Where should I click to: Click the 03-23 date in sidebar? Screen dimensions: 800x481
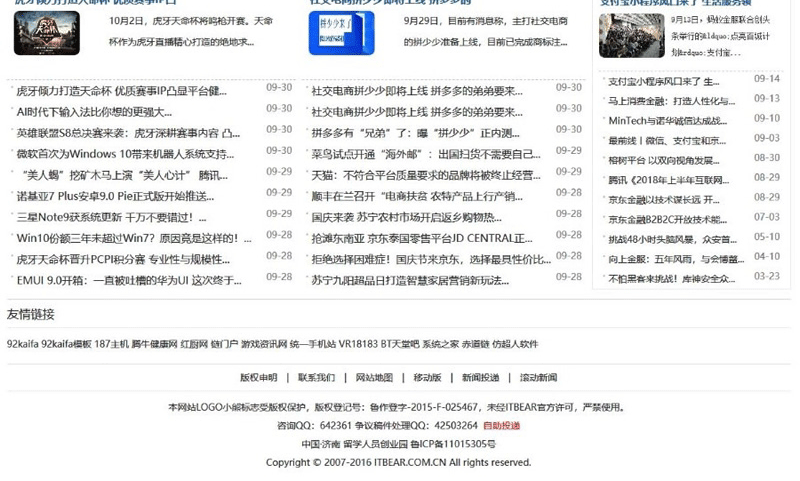coord(767,276)
